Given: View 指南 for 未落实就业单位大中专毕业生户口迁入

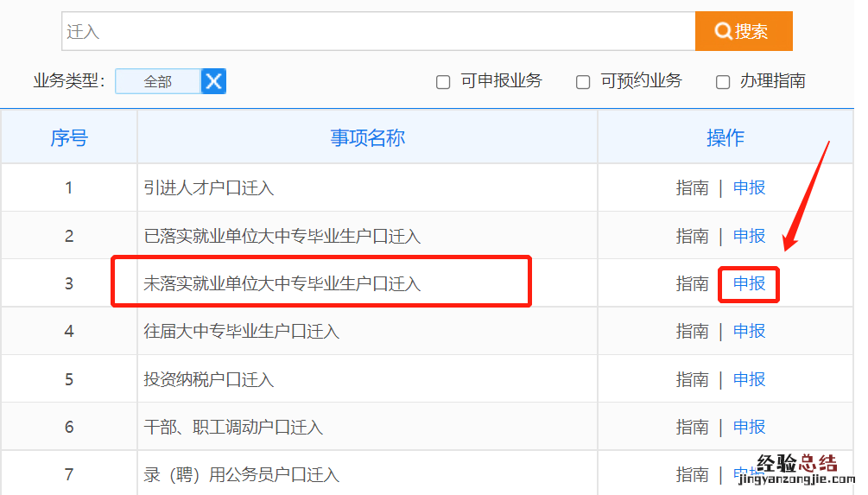Looking at the screenshot, I should click(x=692, y=283).
